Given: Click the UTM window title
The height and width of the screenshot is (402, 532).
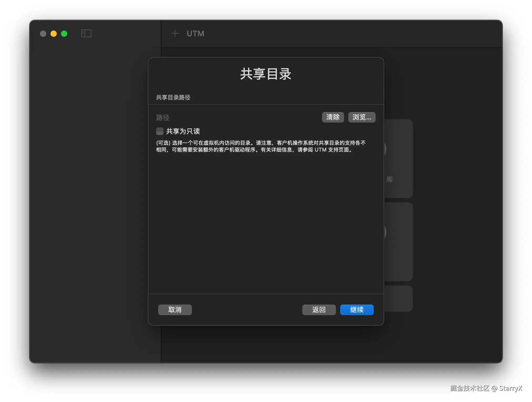Looking at the screenshot, I should pos(195,33).
